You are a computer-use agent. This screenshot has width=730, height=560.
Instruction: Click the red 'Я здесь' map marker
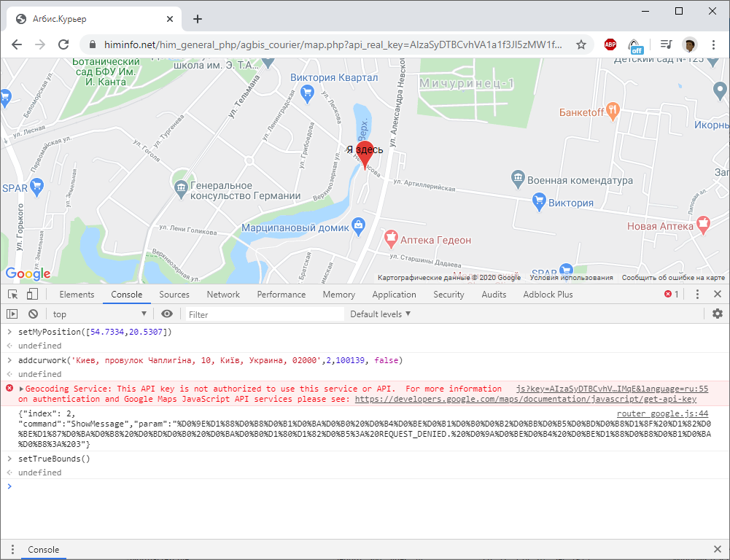pos(365,155)
